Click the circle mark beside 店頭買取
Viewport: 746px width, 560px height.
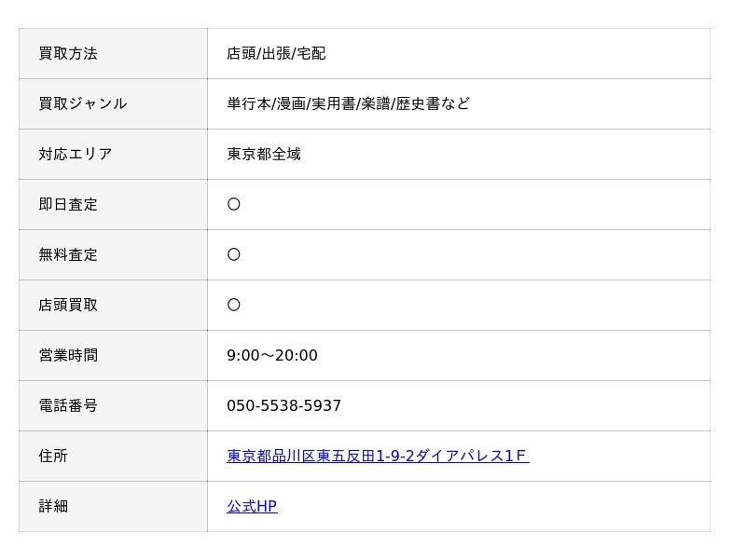click(x=234, y=305)
